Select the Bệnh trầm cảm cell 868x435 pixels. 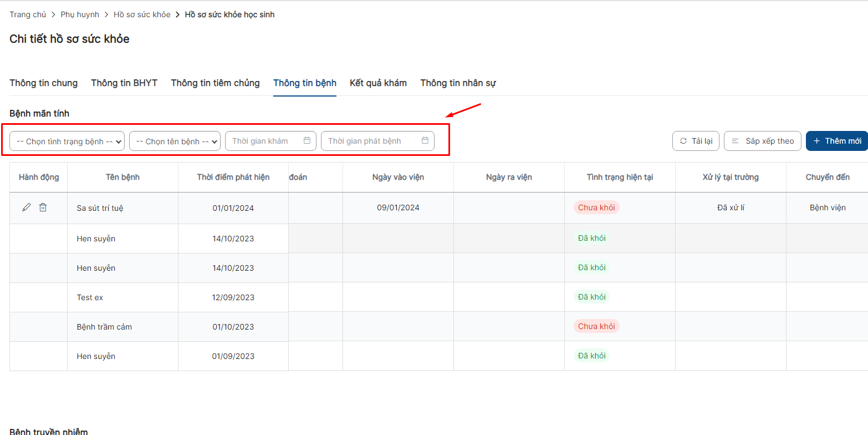(122, 327)
